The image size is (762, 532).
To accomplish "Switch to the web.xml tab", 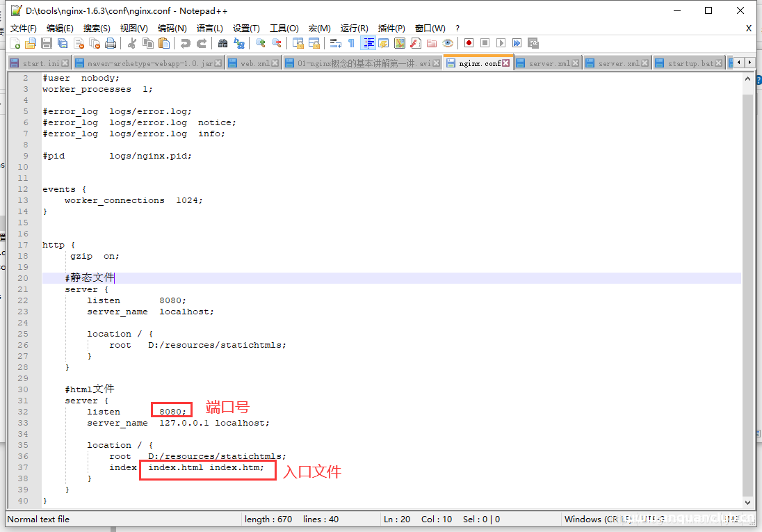I will click(254, 63).
